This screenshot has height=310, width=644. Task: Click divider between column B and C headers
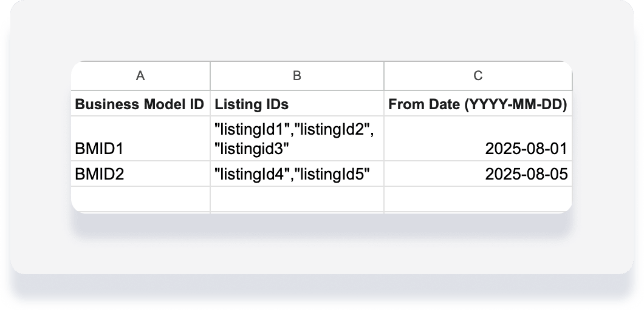click(384, 76)
